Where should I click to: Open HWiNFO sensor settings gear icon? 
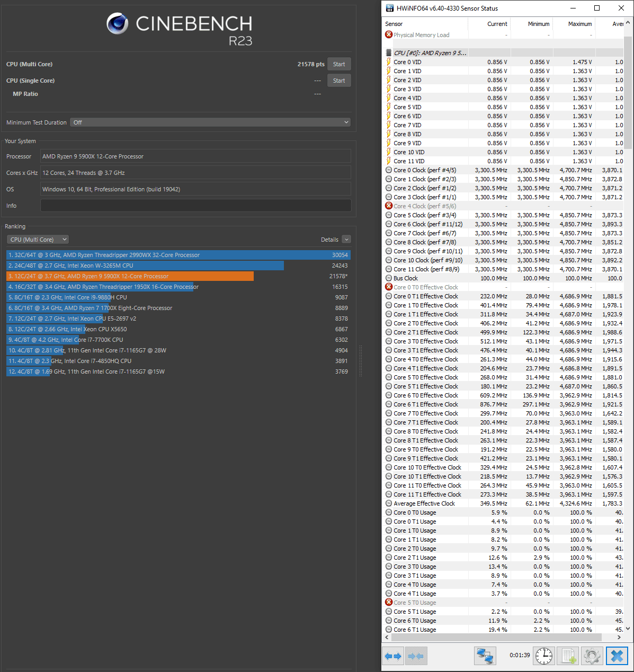point(592,656)
